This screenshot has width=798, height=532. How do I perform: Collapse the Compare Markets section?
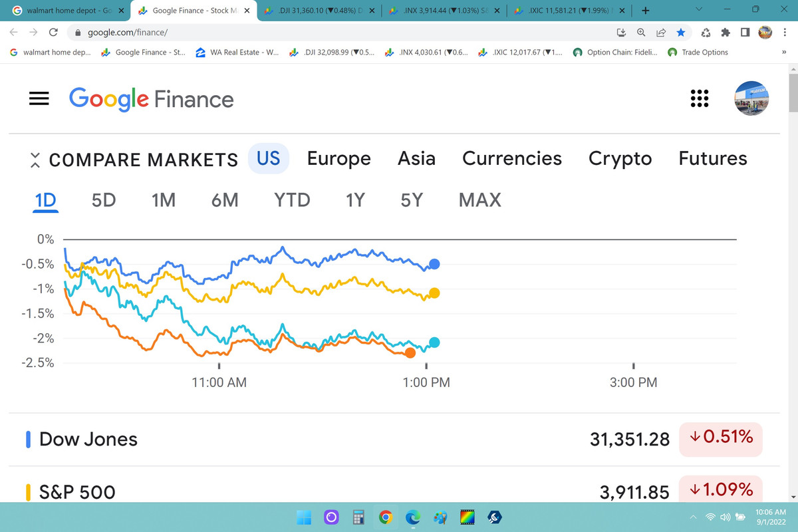tap(35, 160)
